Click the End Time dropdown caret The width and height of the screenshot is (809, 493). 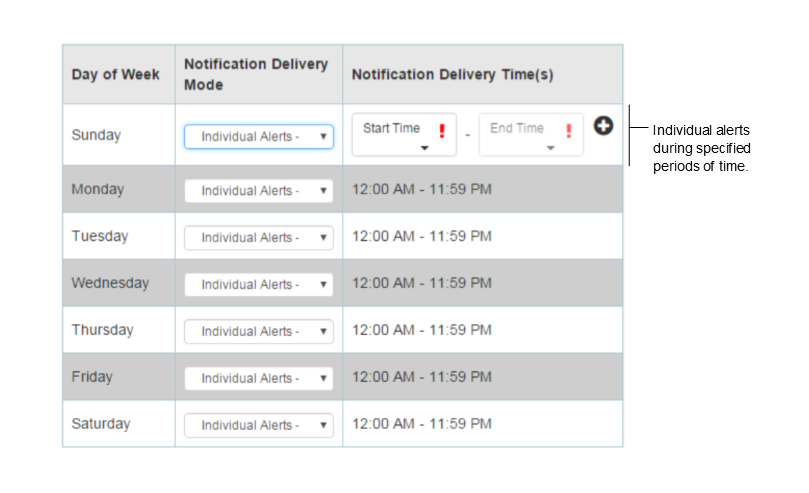tap(551, 148)
